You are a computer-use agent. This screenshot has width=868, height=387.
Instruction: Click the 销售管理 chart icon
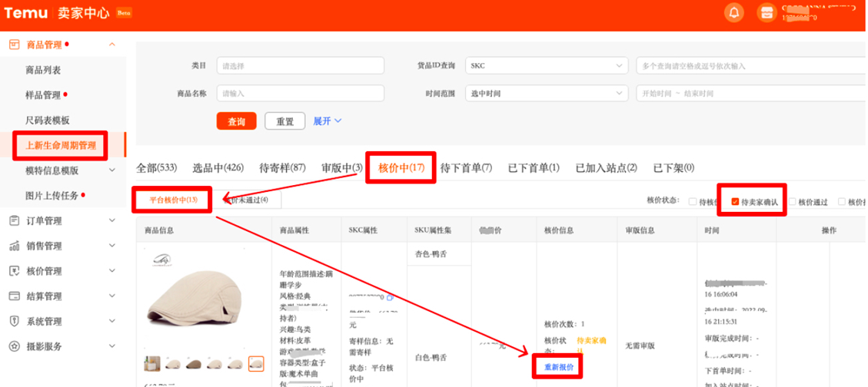pos(14,246)
